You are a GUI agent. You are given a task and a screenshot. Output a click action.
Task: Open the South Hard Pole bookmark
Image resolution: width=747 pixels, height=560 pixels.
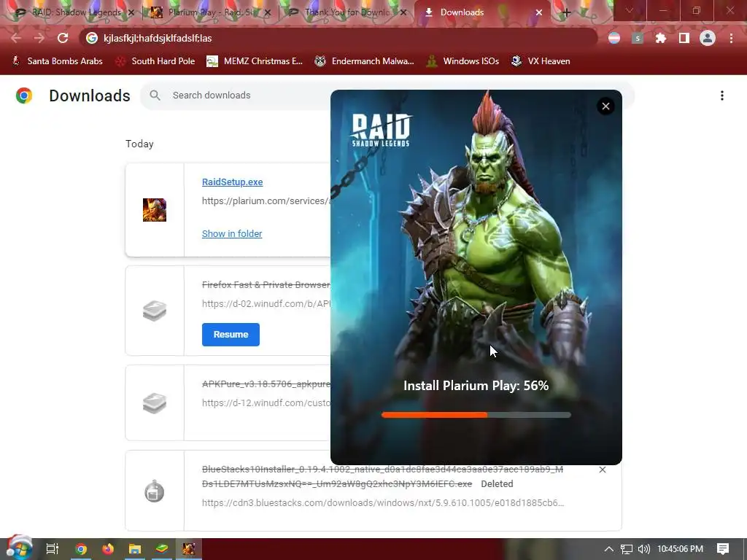click(155, 61)
